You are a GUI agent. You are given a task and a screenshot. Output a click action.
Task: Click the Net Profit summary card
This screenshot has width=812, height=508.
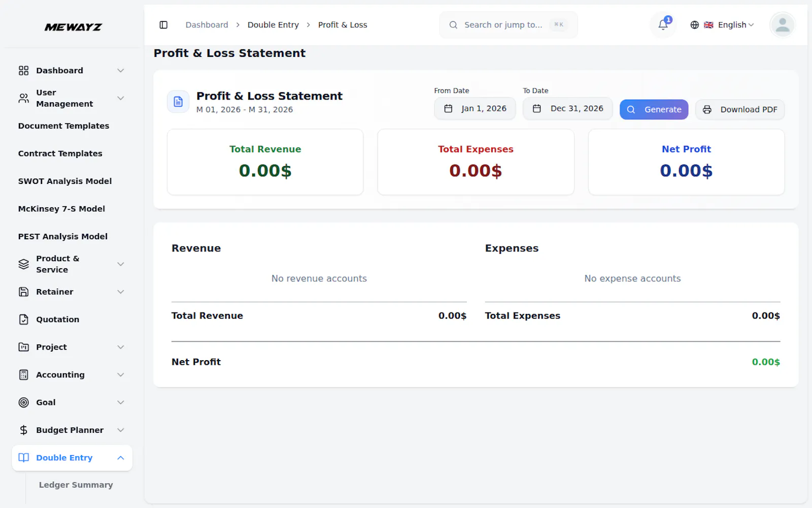coord(686,162)
